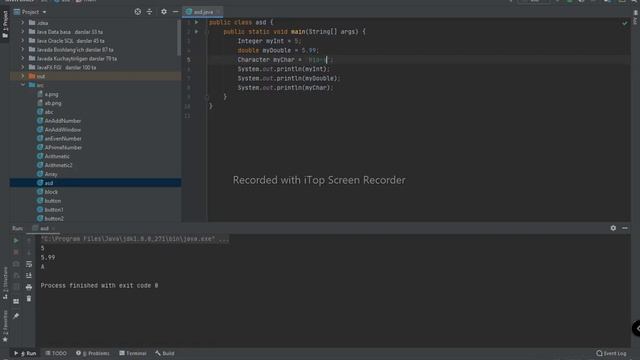The width and height of the screenshot is (640, 360).
Task: Select the asd tab in Run panel
Action: [x=44, y=229]
